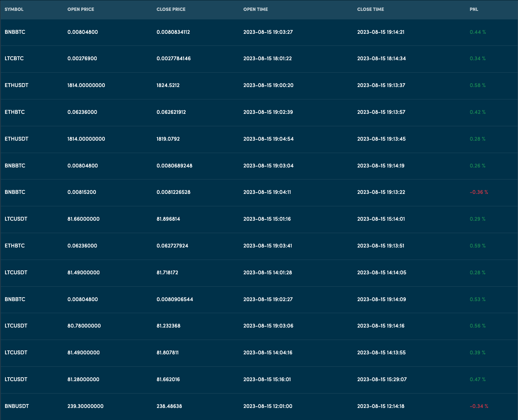Click close price 81.232368
Screen dimensions: 518x420
pyautogui.click(x=169, y=326)
